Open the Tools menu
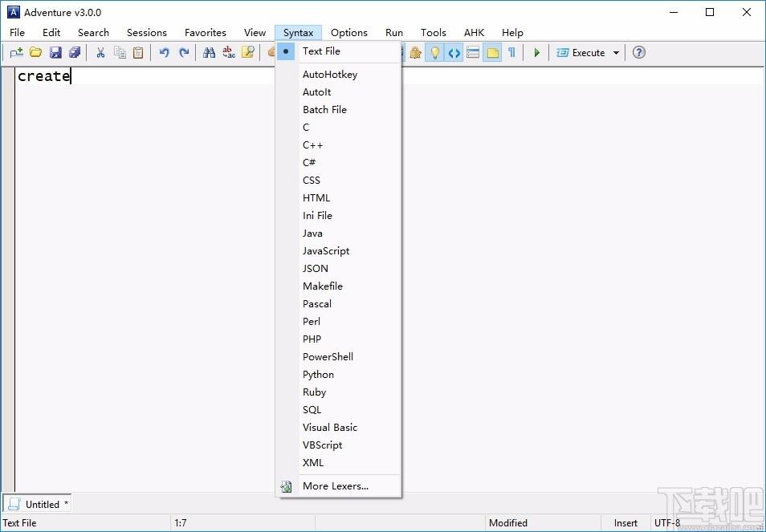Image resolution: width=766 pixels, height=532 pixels. pyautogui.click(x=434, y=33)
